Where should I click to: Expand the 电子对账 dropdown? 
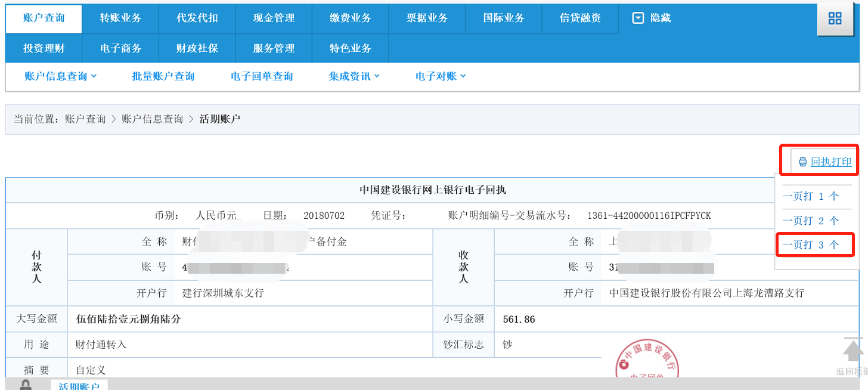tap(441, 76)
